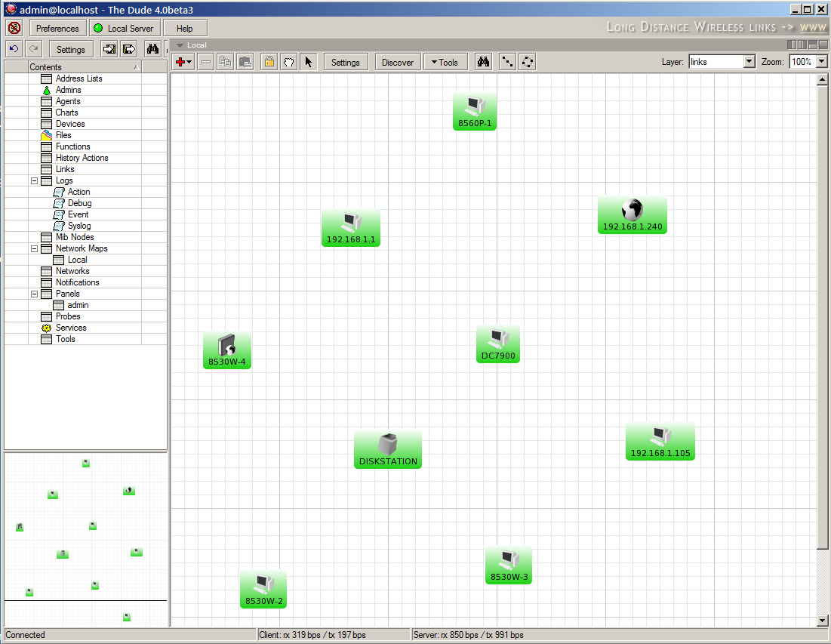Click the map scrollbar up arrow

822,79
